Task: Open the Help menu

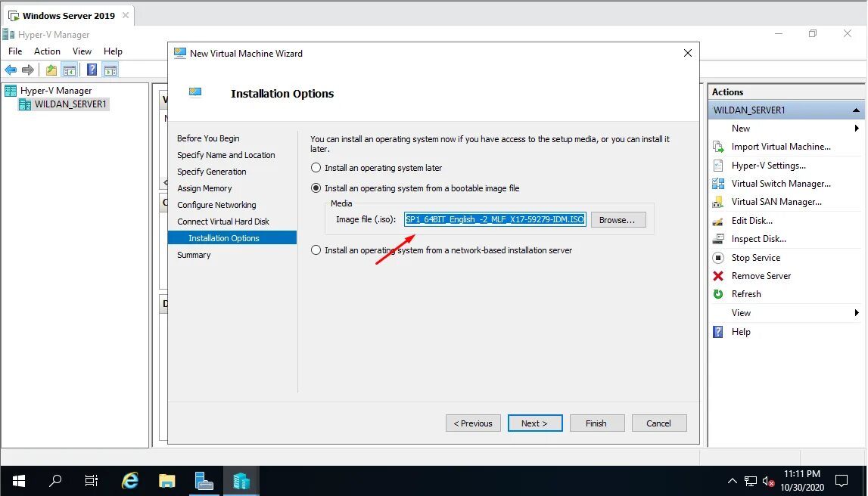Action: [113, 51]
